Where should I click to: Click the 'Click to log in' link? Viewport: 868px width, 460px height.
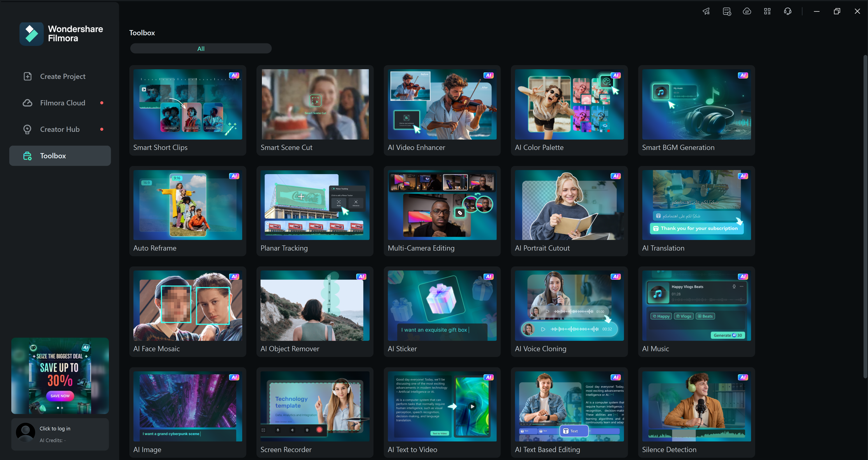[55, 428]
